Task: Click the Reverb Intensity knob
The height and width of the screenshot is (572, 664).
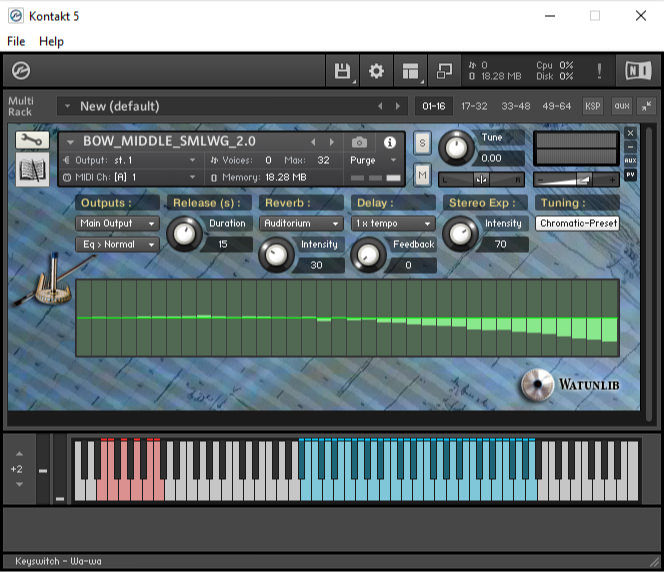Action: (x=276, y=254)
